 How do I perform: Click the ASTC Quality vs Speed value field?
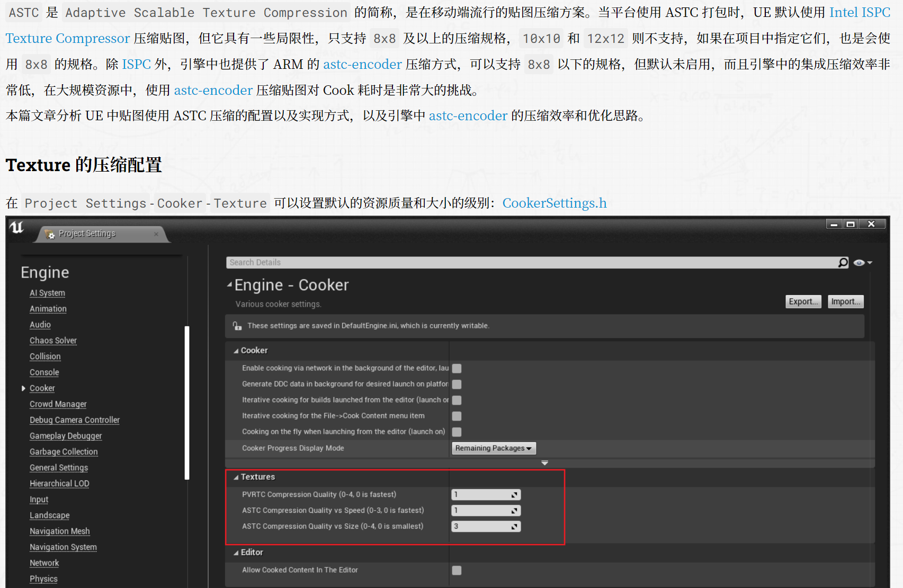[x=486, y=511]
